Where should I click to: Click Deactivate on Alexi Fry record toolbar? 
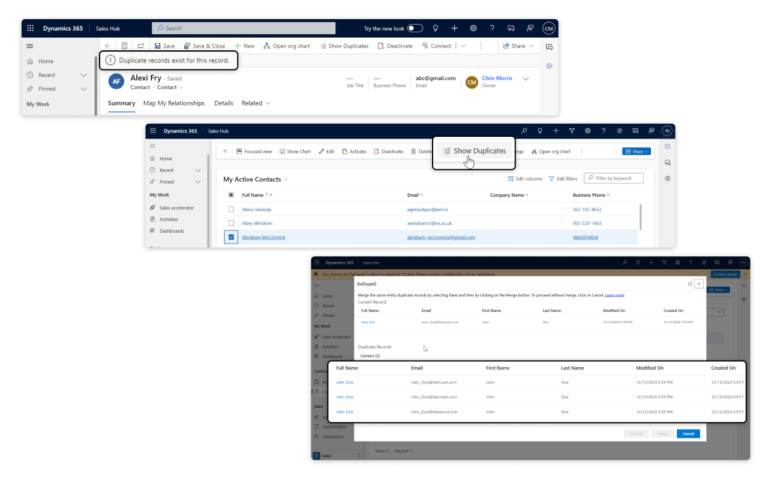pyautogui.click(x=395, y=46)
